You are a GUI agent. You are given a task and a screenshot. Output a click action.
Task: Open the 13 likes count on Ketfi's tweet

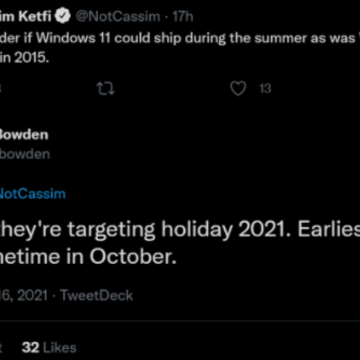(265, 89)
